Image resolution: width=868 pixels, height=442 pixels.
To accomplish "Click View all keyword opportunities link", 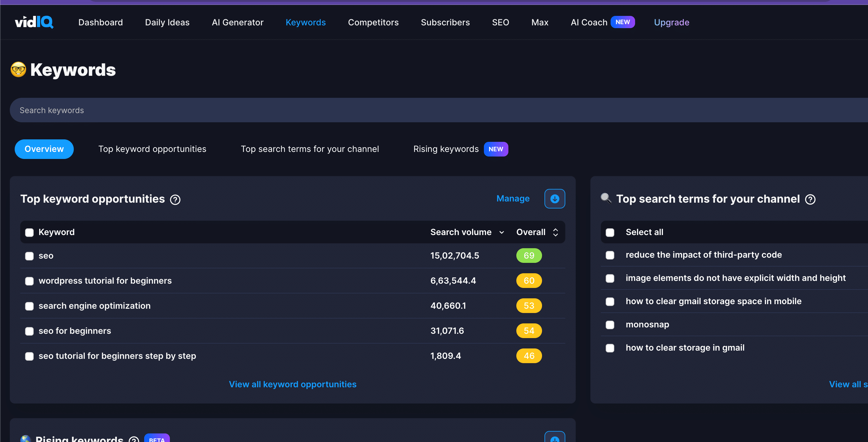I will pos(292,384).
